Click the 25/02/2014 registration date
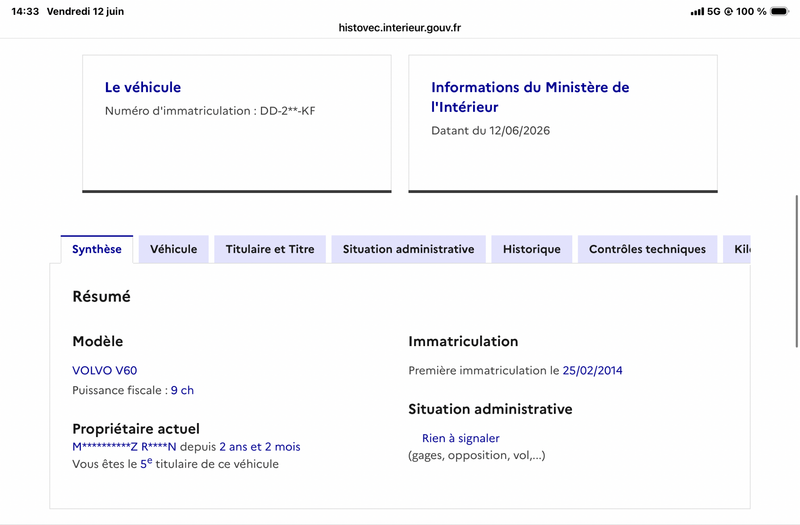This screenshot has width=800, height=525. point(592,370)
